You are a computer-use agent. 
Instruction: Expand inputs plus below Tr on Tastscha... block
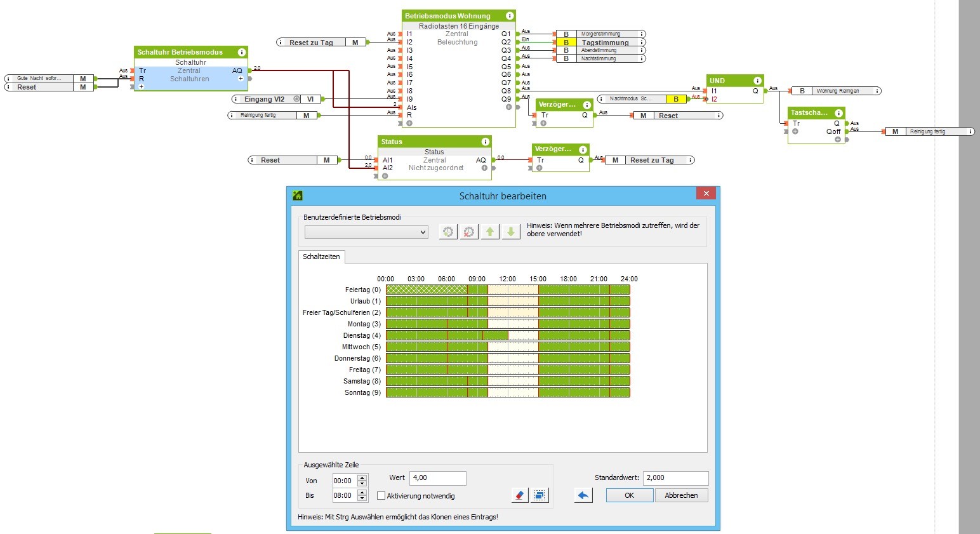[x=795, y=131]
